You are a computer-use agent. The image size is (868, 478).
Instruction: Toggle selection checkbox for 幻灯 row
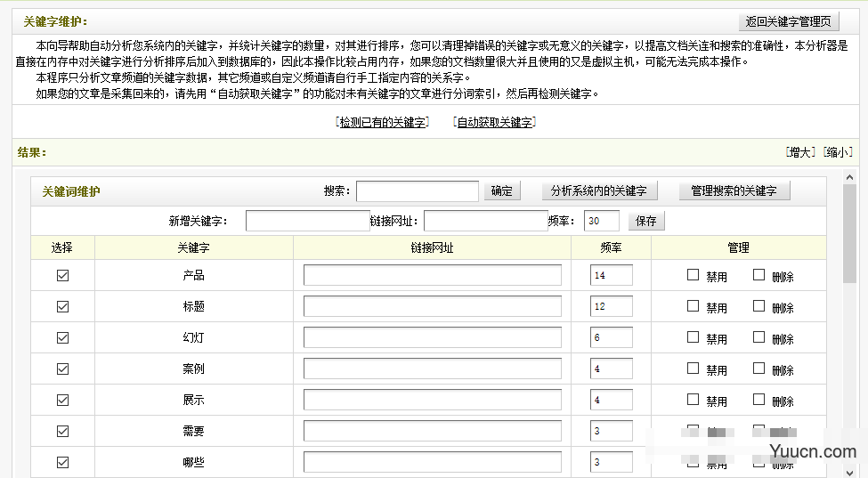click(x=62, y=338)
